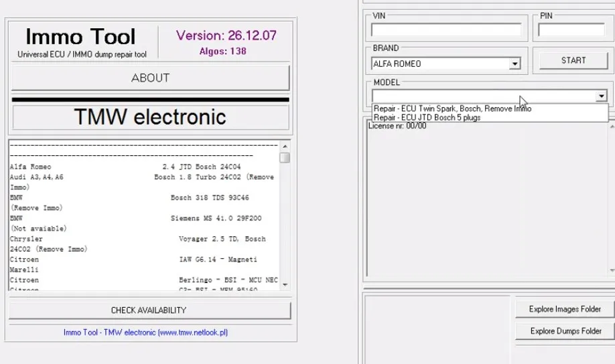Image resolution: width=615 pixels, height=364 pixels.
Task: Collapse the MODEL dropdown using its arrow
Action: pyautogui.click(x=601, y=96)
